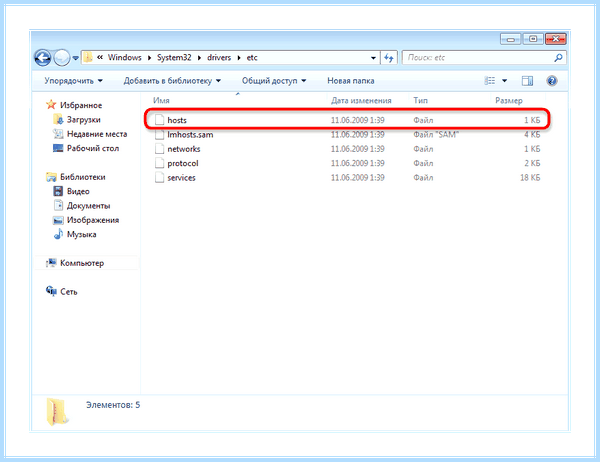Click the Избранное star icon
The image size is (600, 462).
51,105
